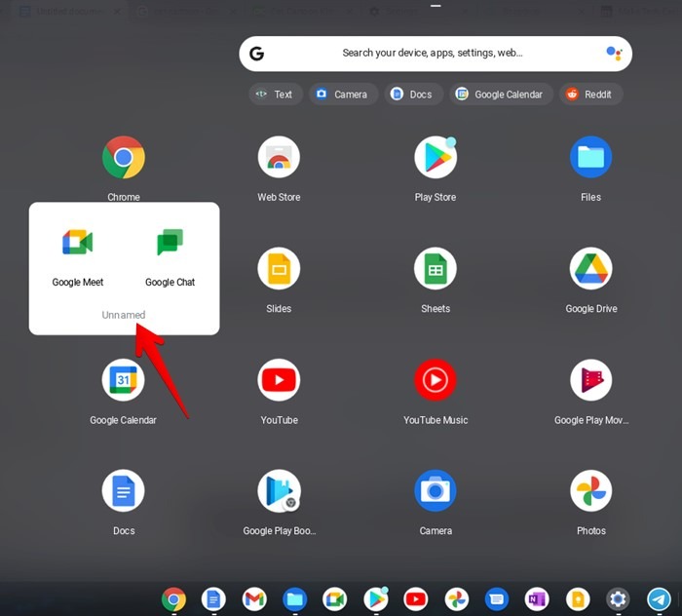
Task: Launch YouTube Music app
Action: coord(436,380)
